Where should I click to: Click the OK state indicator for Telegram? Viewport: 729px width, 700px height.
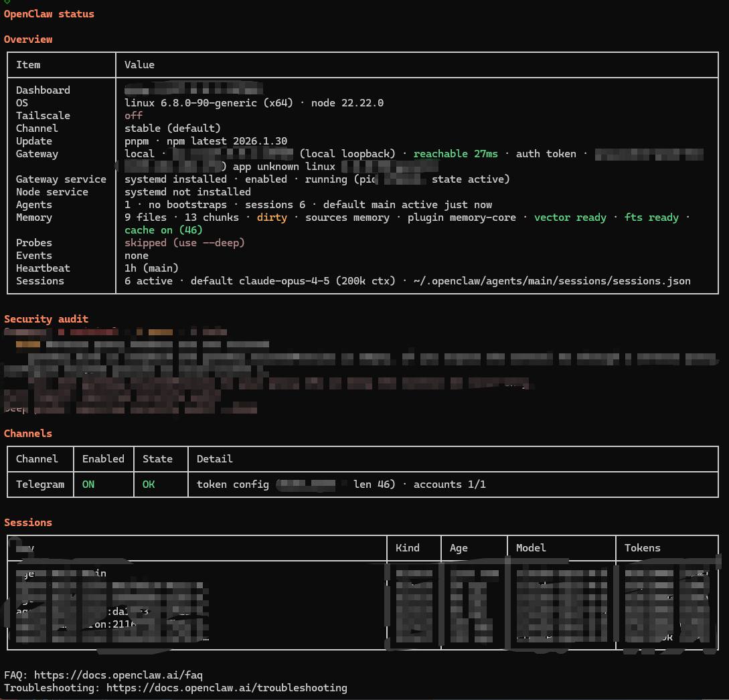(148, 484)
